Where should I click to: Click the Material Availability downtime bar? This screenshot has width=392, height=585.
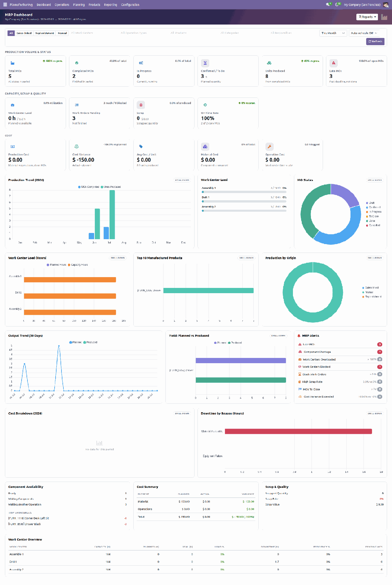click(298, 432)
